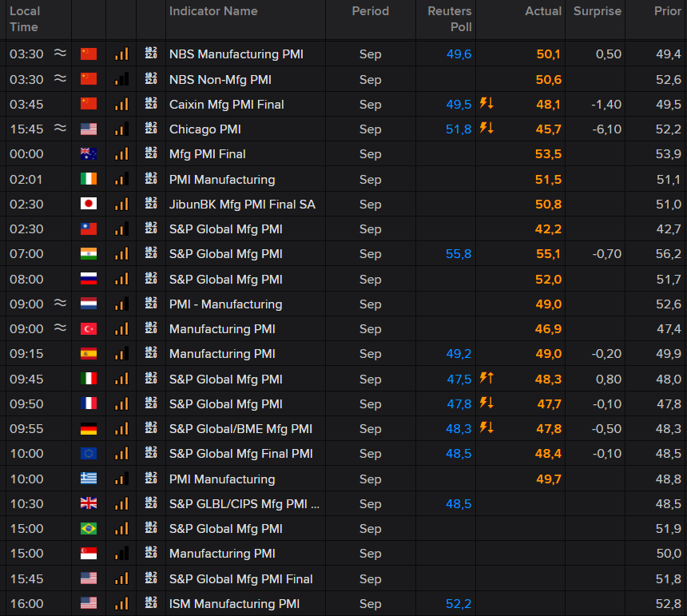Click the approximate-time symbol in NBS Non-Mfg PMI row
The width and height of the screenshot is (687, 616).
point(60,78)
